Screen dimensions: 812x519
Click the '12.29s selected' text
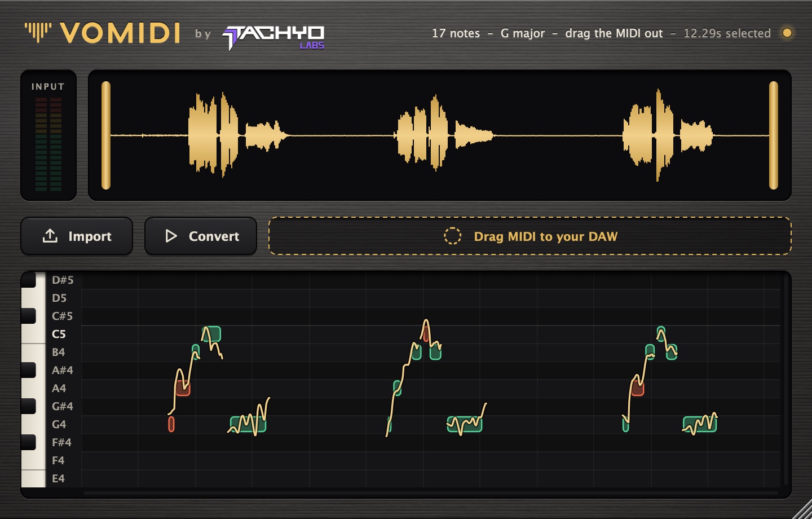(727, 33)
